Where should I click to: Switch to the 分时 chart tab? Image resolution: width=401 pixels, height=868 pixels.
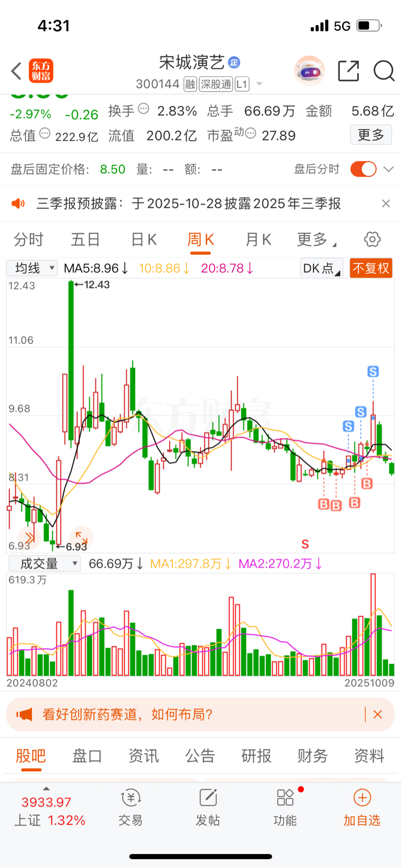[x=29, y=240]
